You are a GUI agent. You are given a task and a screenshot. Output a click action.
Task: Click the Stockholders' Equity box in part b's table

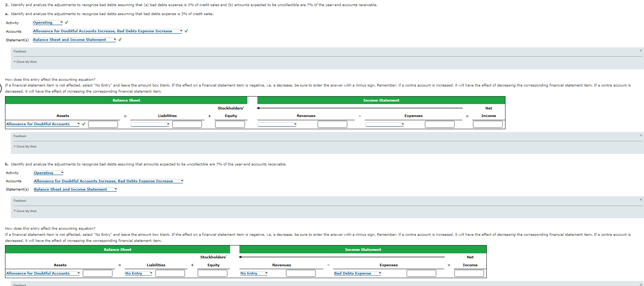point(213,273)
